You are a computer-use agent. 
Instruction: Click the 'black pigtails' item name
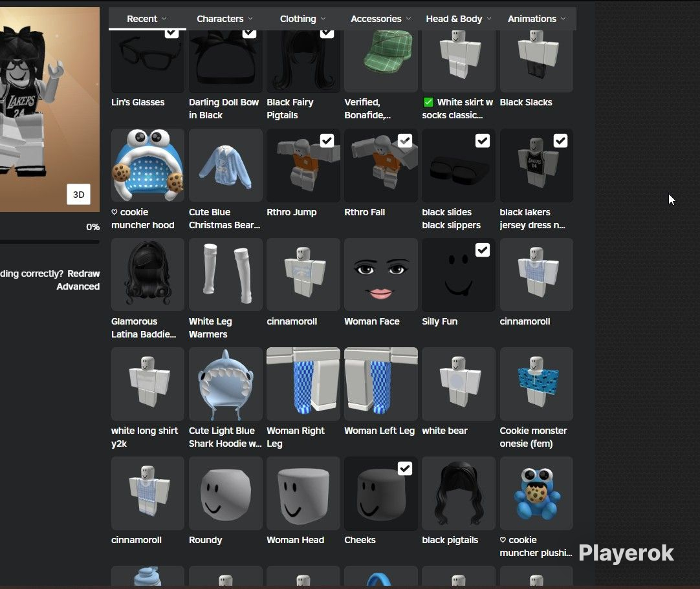click(x=450, y=540)
